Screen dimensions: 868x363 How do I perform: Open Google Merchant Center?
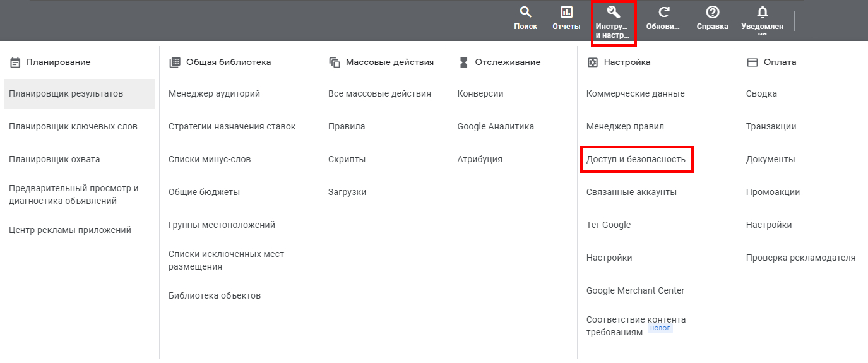pos(635,291)
